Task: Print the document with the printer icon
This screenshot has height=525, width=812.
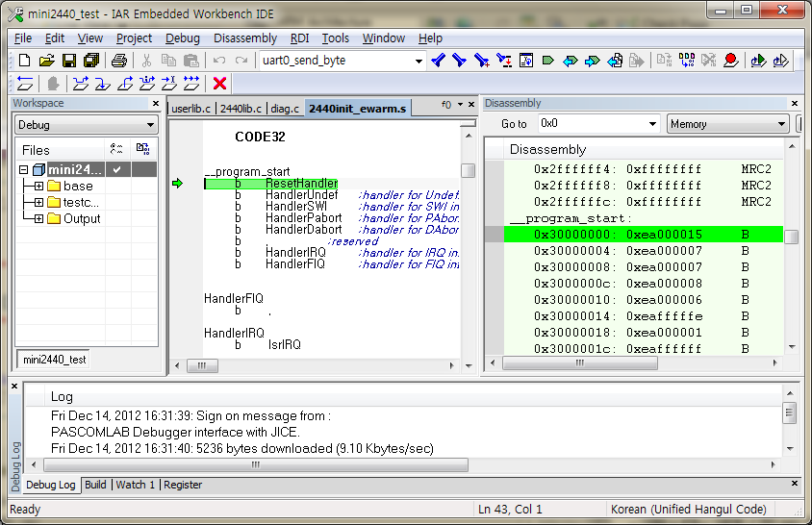Action: 119,61
